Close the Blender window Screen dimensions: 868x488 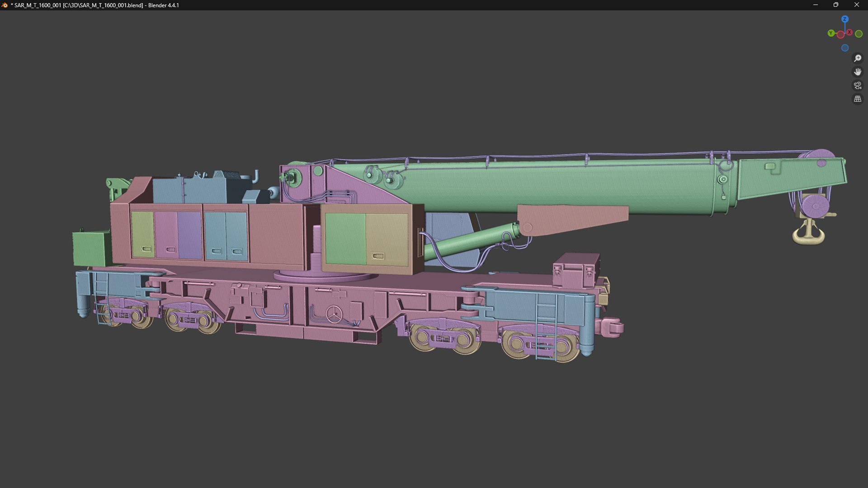(x=856, y=5)
